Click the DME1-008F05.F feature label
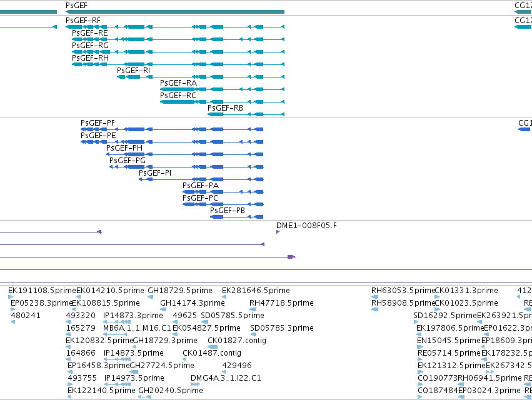Screen dimensions: 532x400 tap(307, 226)
